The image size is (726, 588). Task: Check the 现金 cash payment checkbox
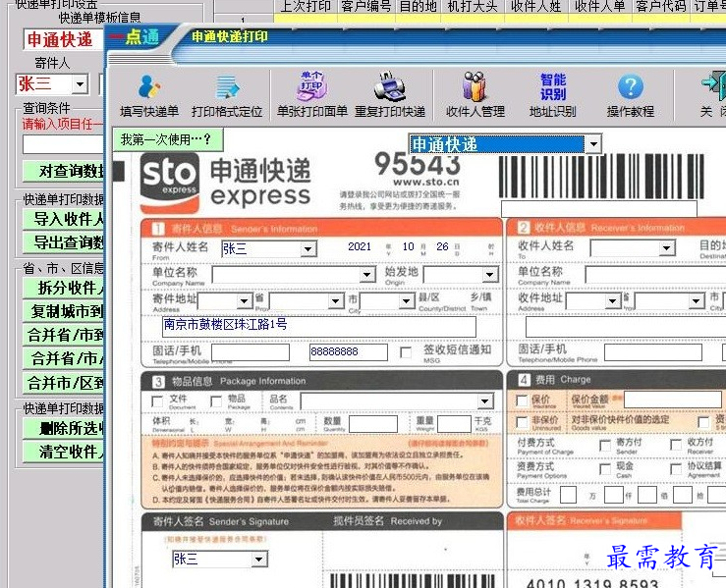click(x=605, y=469)
